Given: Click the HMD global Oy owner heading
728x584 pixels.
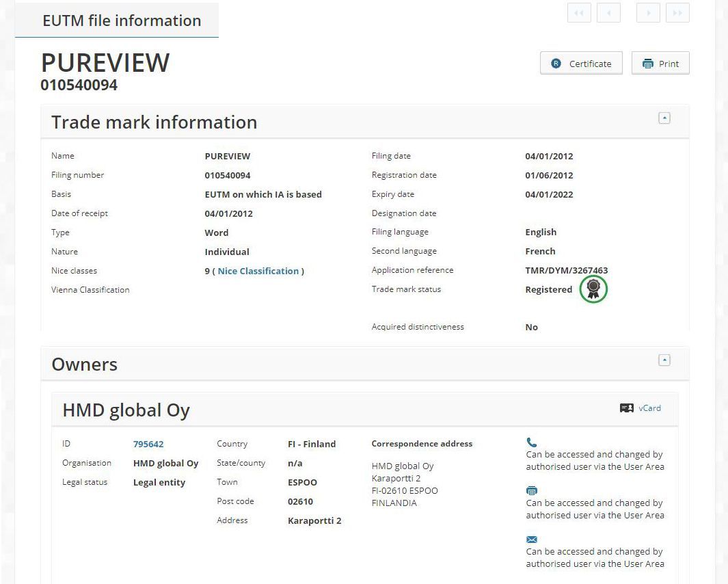Looking at the screenshot, I should coord(126,410).
